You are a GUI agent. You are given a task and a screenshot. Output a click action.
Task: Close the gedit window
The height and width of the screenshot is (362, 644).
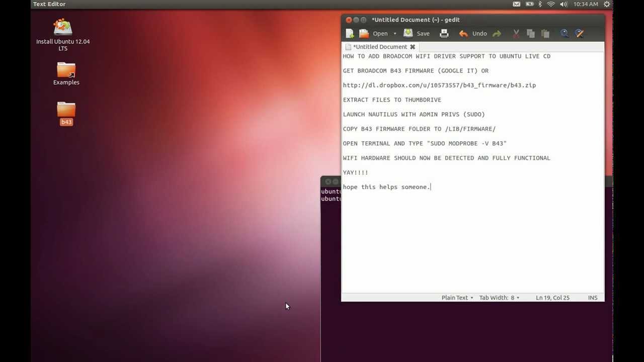[349, 20]
